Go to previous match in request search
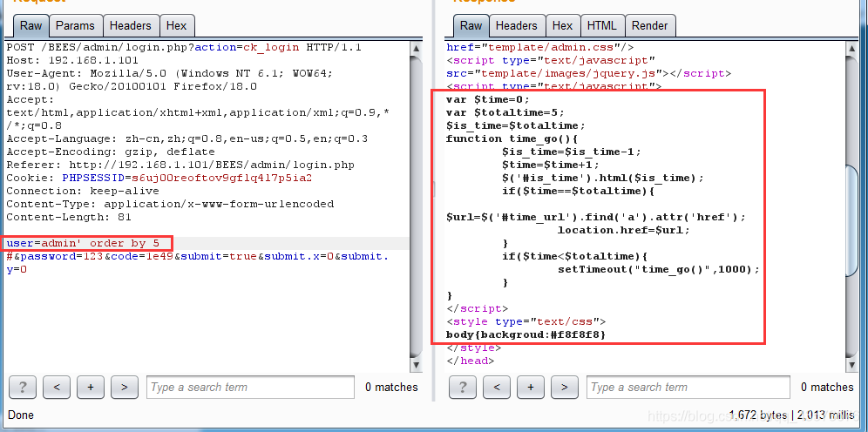The height and width of the screenshot is (432, 868). 57,388
